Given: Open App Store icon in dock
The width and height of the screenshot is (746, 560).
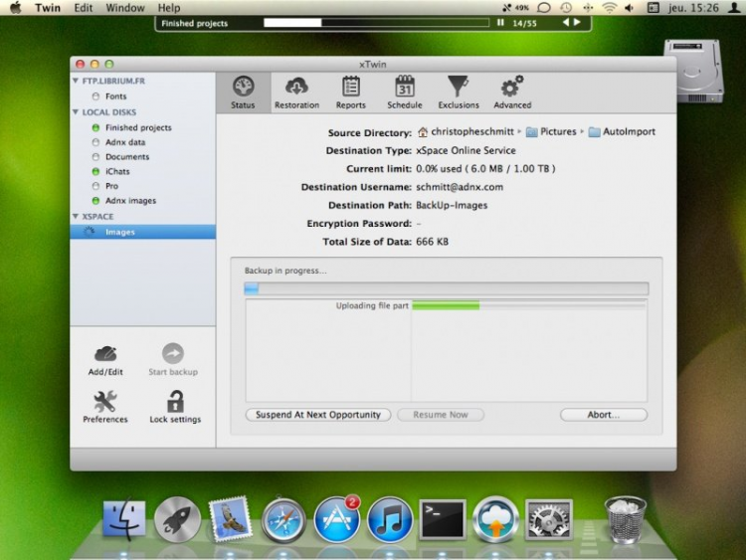Looking at the screenshot, I should click(x=336, y=519).
